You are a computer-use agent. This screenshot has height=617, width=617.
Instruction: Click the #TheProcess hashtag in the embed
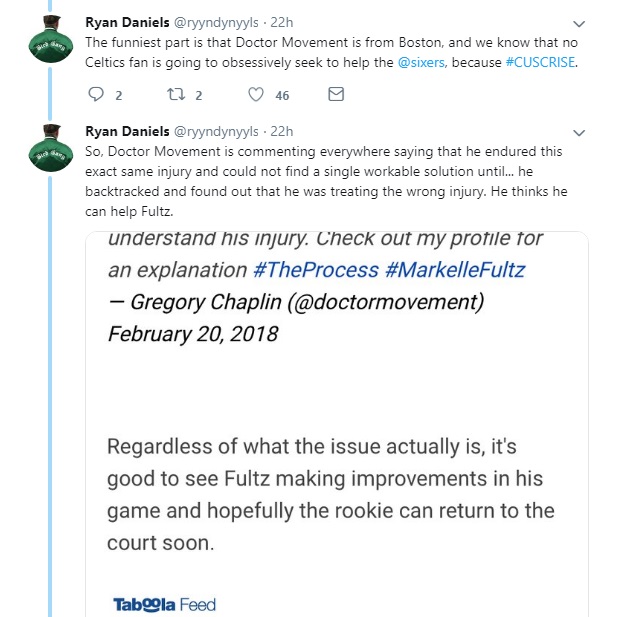(314, 270)
